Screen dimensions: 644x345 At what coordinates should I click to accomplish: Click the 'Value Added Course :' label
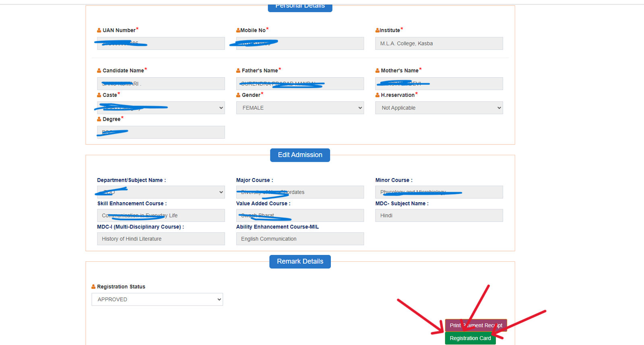tap(263, 203)
